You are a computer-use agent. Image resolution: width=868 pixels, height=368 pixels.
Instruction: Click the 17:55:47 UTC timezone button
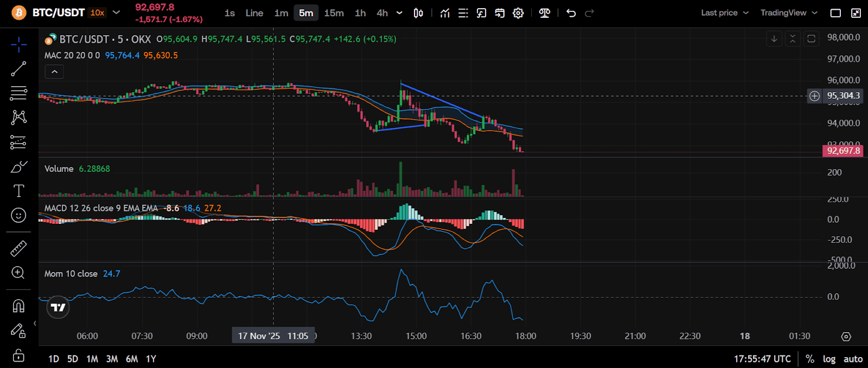point(762,359)
